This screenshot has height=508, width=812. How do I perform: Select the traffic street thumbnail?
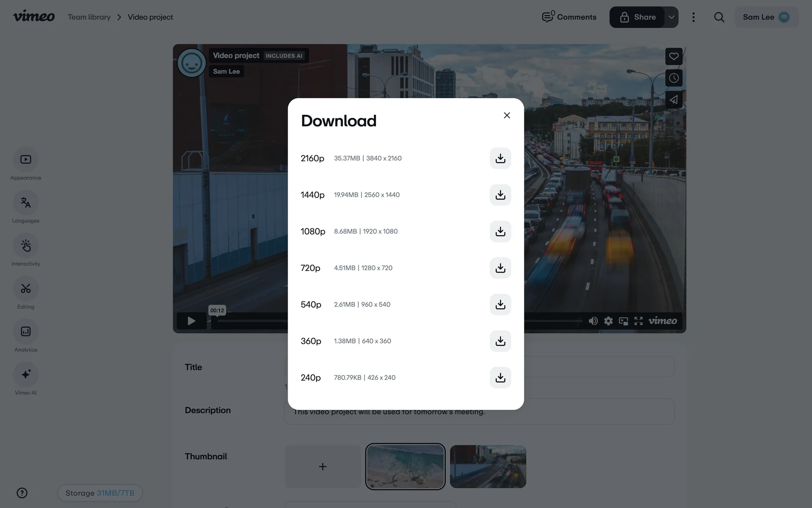coord(488,466)
